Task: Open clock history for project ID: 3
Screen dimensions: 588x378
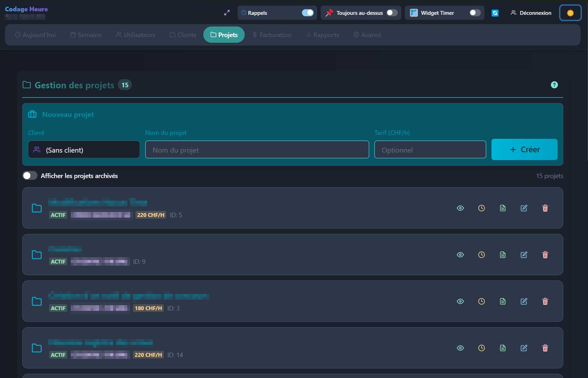Action: [x=481, y=302]
